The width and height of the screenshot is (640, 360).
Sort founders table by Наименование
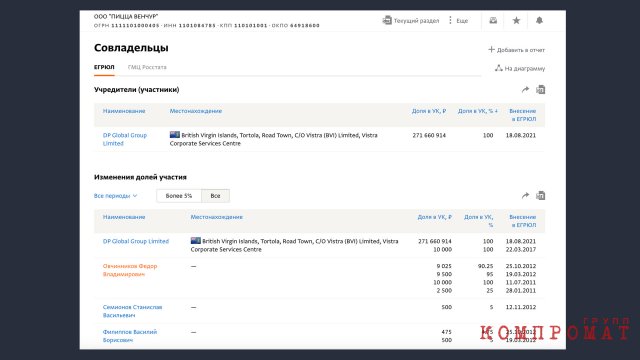(124, 111)
